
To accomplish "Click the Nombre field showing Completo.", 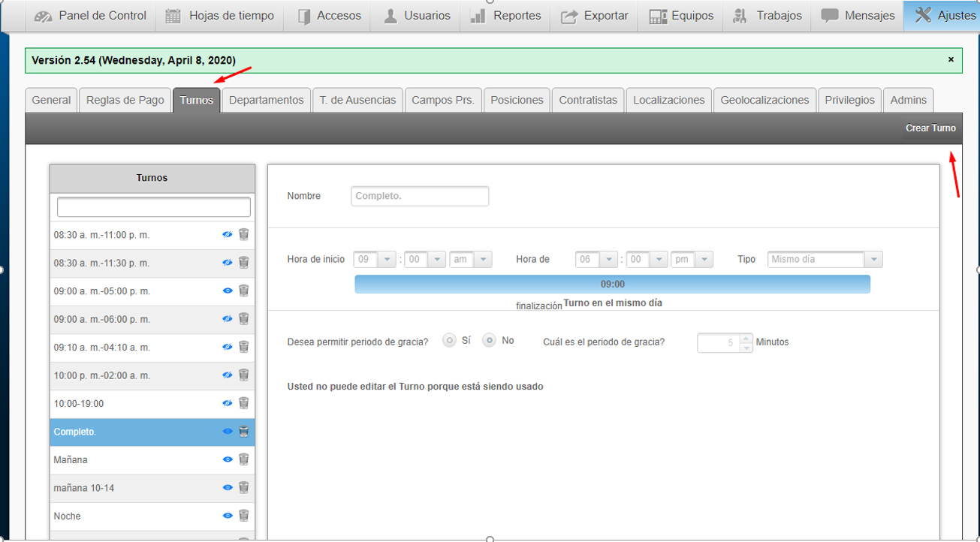I will point(420,196).
